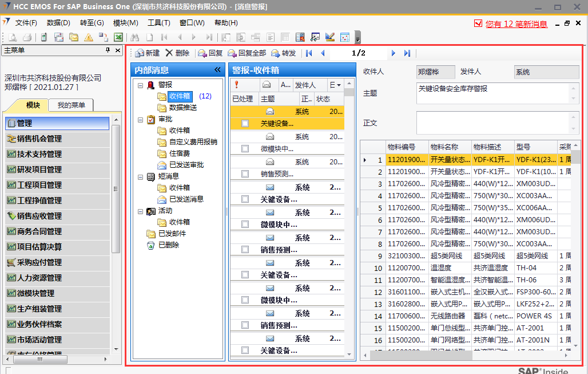Open the 模块(M) menu
588x374 pixels.
[126, 23]
